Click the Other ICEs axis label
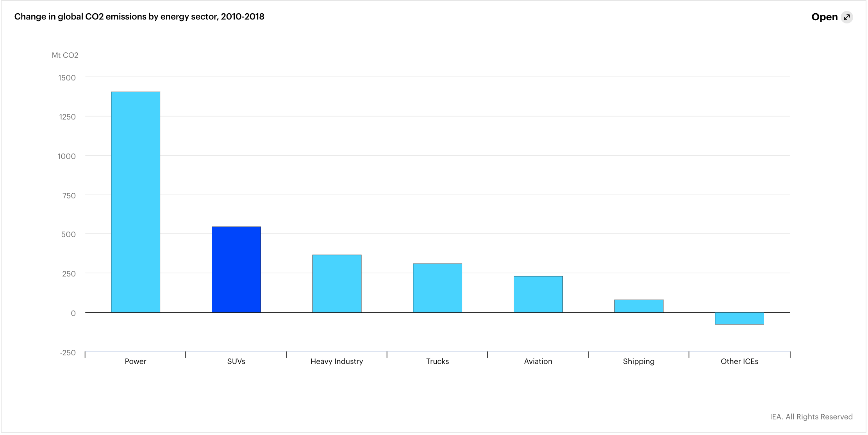868x435 pixels. 739,361
